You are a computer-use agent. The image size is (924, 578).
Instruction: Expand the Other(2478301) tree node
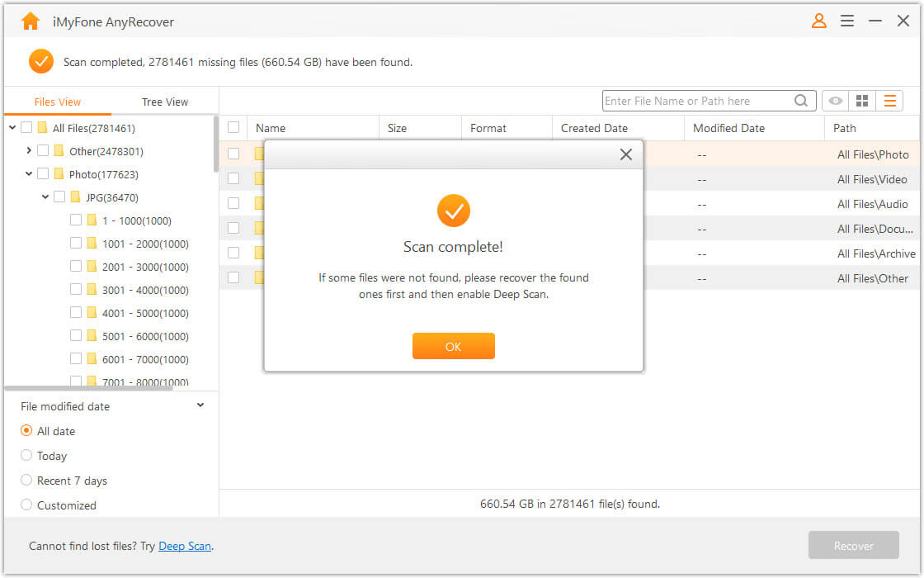(29, 151)
